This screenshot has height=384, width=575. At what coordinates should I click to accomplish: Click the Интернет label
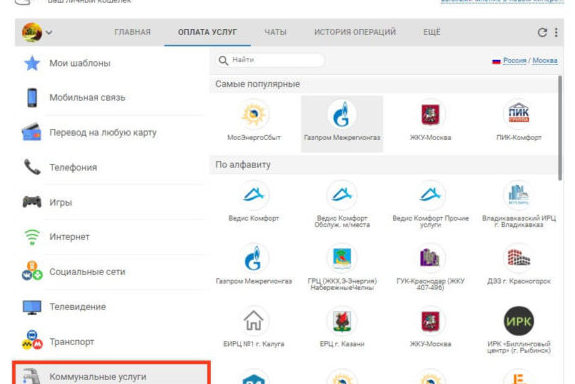click(69, 237)
